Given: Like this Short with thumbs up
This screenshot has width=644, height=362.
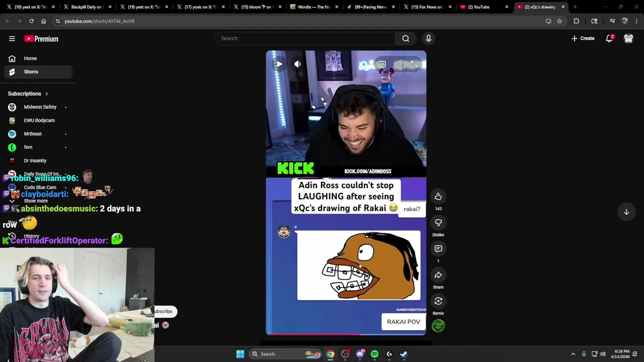Looking at the screenshot, I should coord(438,197).
